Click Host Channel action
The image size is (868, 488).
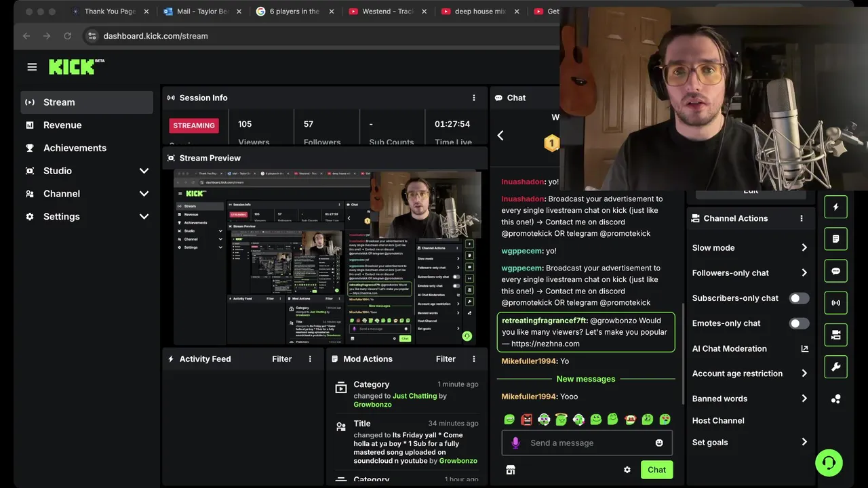pos(718,421)
